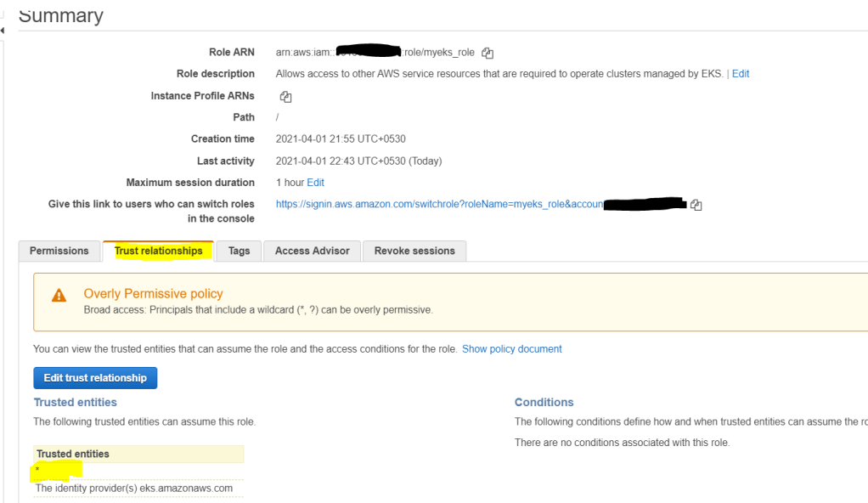Open the Tags tab
The height and width of the screenshot is (503, 868).
click(x=239, y=251)
